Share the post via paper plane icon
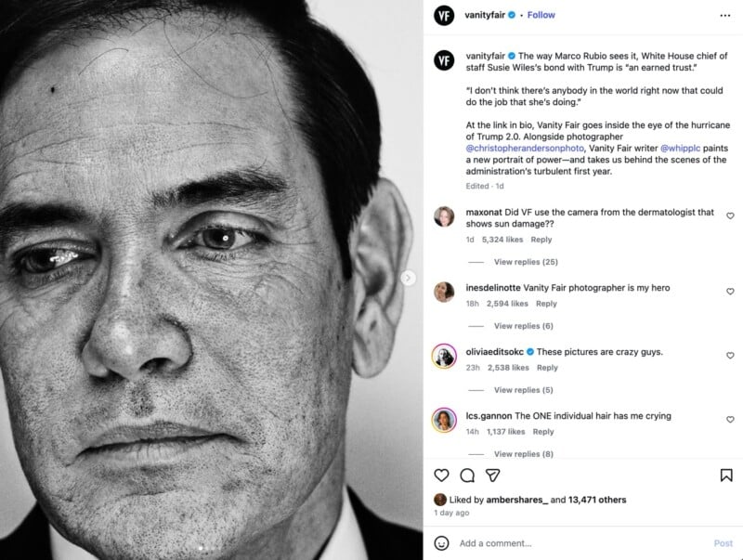Screen dimensions: 743x560 (x=493, y=475)
